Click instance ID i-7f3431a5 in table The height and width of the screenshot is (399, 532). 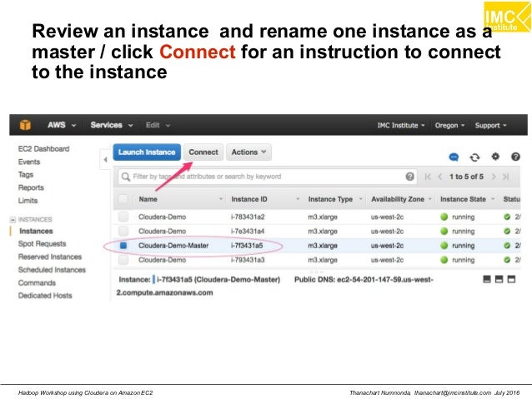(x=247, y=246)
